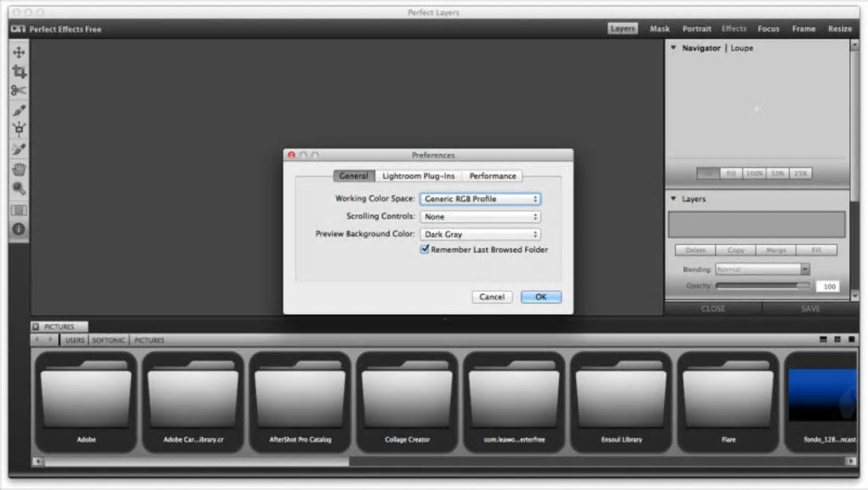Click the onOne logo in header

tap(18, 29)
